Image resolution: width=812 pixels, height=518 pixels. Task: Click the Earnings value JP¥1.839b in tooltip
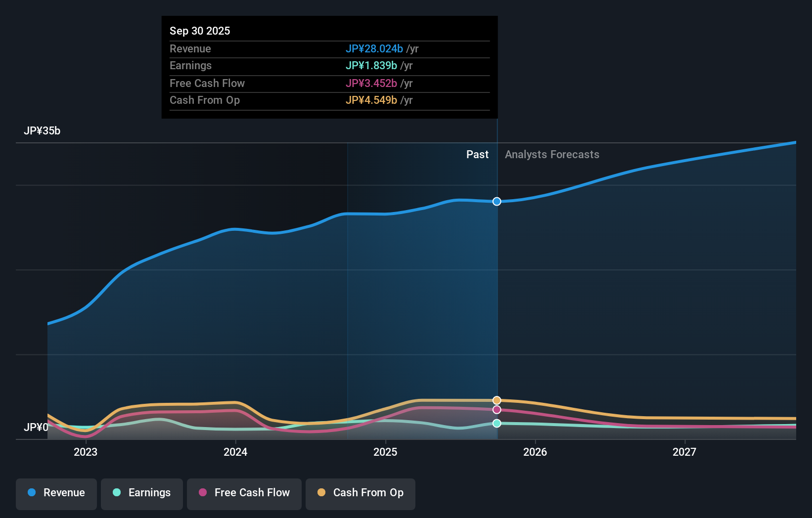371,65
